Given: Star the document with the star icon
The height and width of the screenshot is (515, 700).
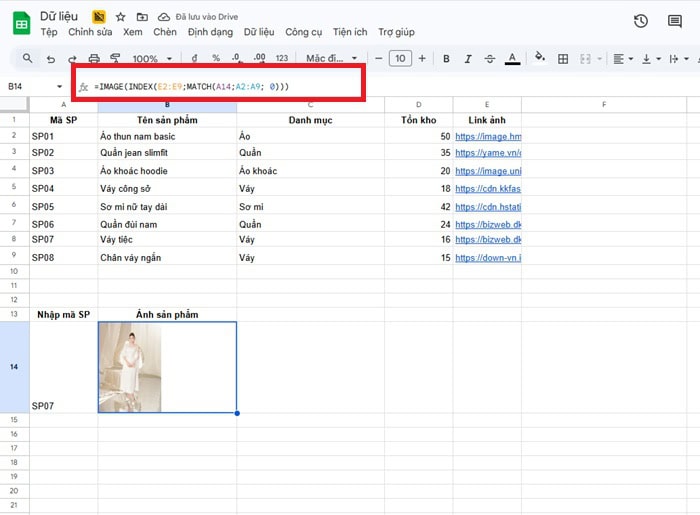Looking at the screenshot, I should [x=120, y=17].
